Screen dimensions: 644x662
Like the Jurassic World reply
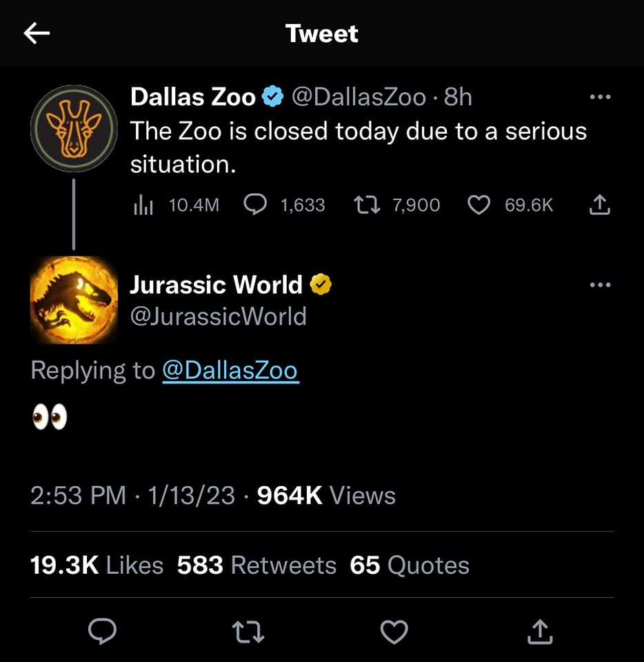(394, 630)
